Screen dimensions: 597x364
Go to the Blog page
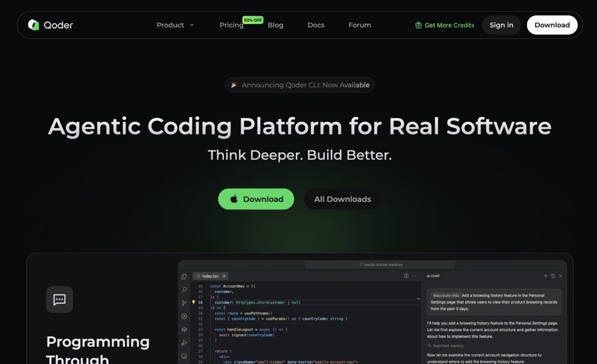point(275,25)
